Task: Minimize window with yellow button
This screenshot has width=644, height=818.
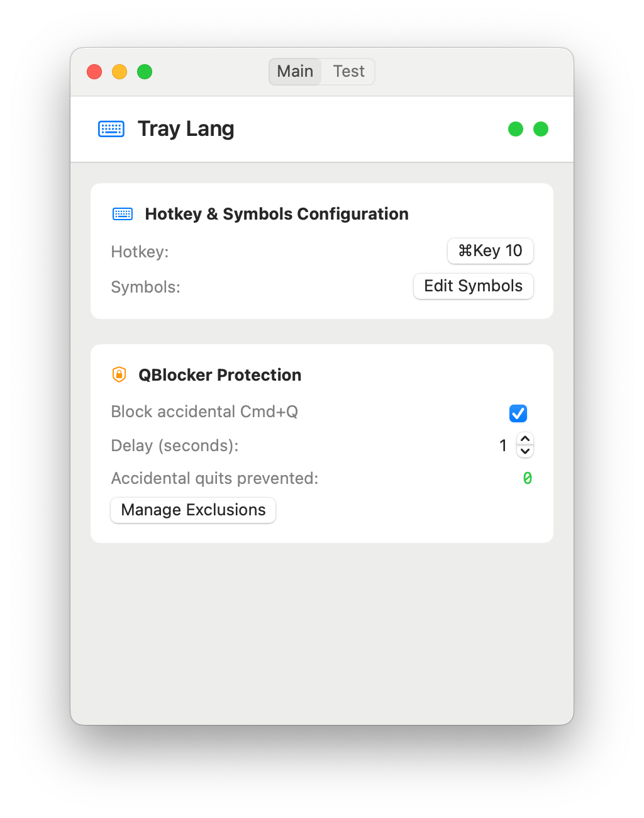Action: (119, 72)
